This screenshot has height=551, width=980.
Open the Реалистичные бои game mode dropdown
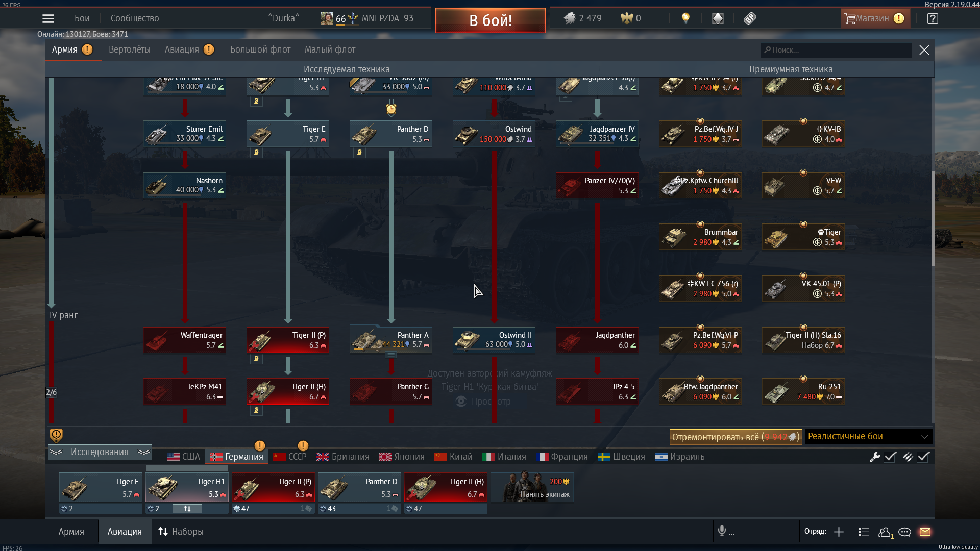pyautogui.click(x=868, y=437)
